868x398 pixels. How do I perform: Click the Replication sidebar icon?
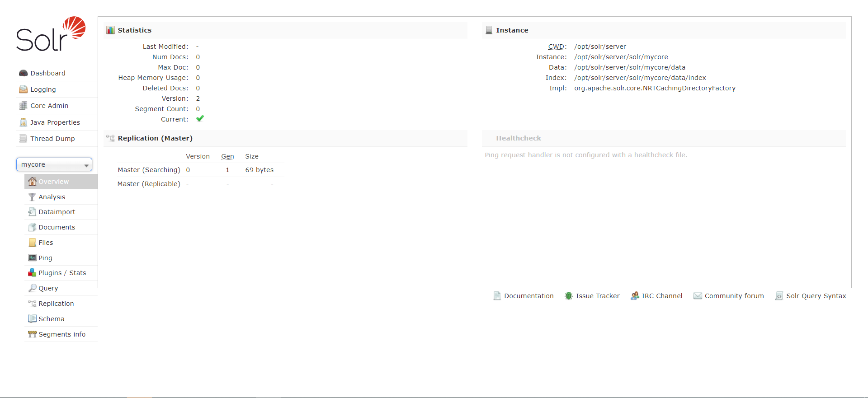pyautogui.click(x=32, y=304)
